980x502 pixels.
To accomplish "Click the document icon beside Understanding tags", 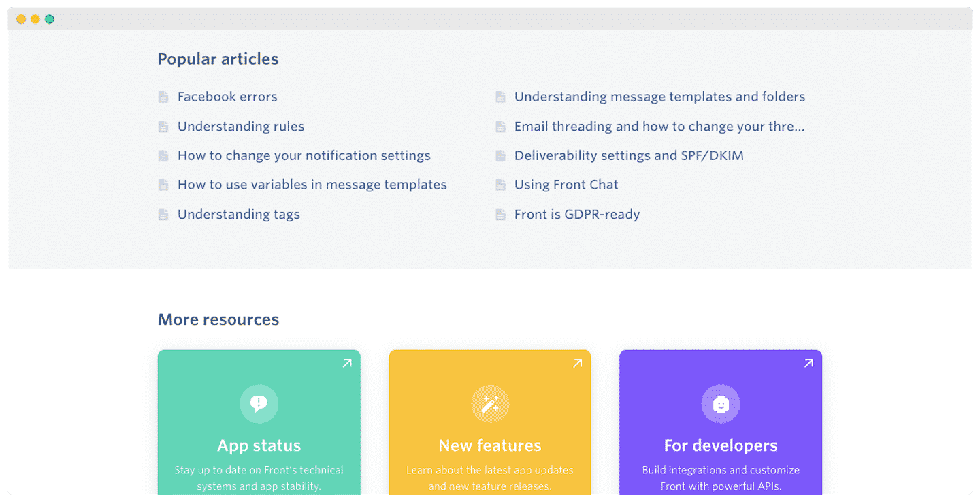I will (163, 215).
